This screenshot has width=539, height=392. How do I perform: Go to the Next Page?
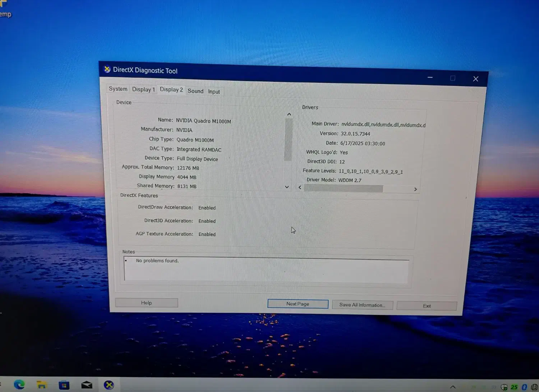pos(298,304)
